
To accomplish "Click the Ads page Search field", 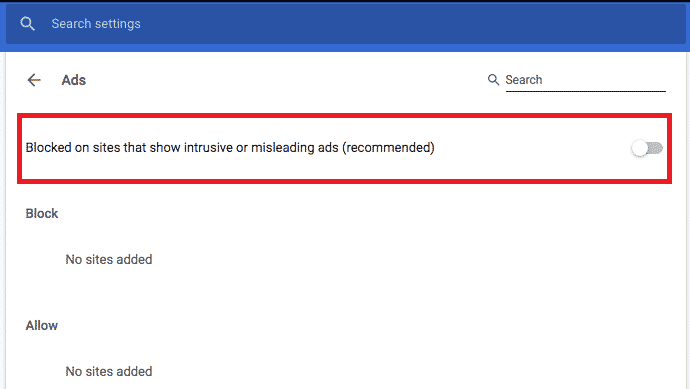I will 585,80.
